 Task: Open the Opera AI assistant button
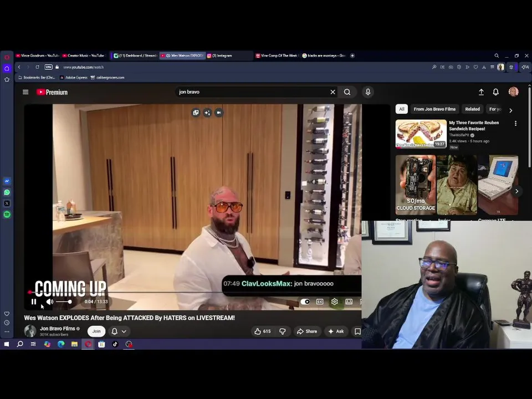525,67
